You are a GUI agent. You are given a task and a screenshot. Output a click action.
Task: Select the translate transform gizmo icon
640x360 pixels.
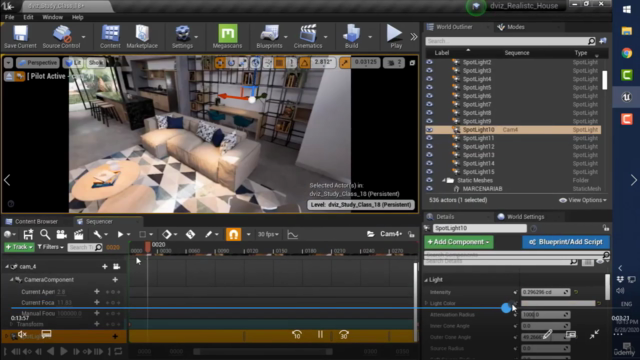(220, 62)
